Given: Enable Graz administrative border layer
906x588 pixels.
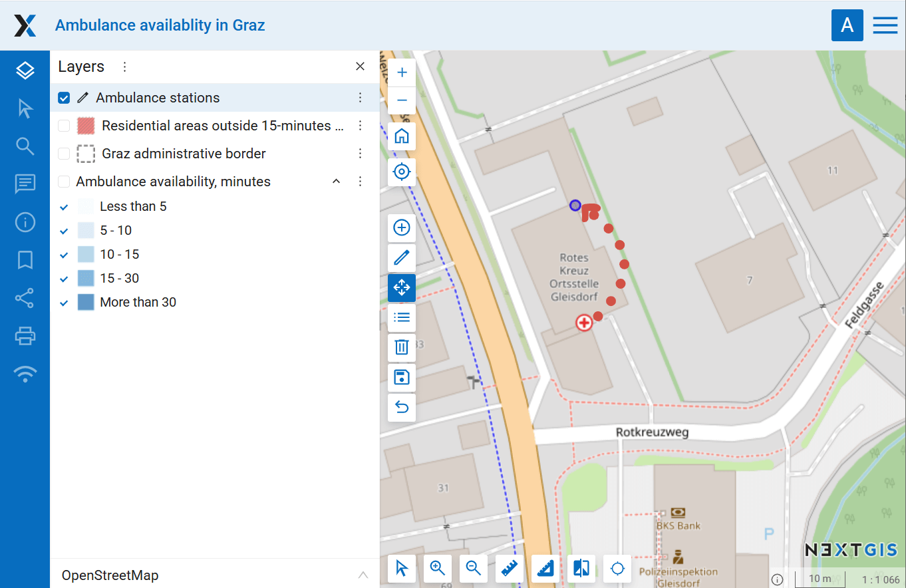Looking at the screenshot, I should (64, 154).
